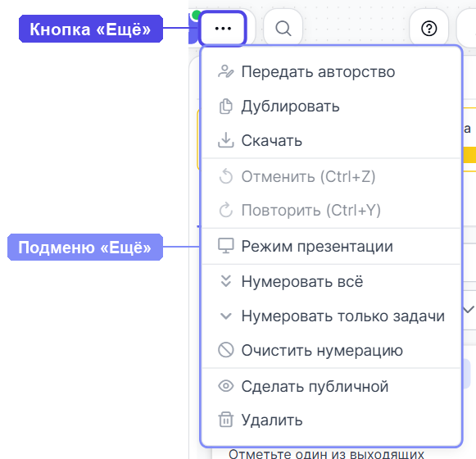Open the three-dot More button

pyautogui.click(x=223, y=28)
